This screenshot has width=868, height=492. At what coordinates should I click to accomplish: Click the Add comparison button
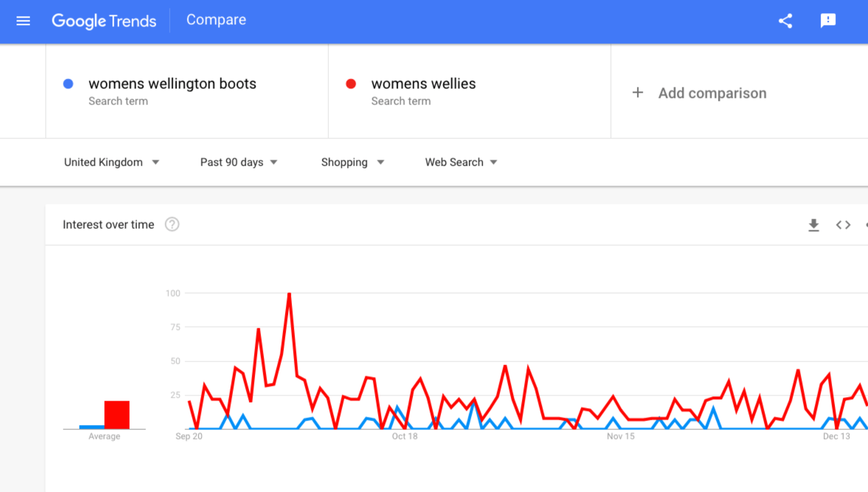[699, 93]
